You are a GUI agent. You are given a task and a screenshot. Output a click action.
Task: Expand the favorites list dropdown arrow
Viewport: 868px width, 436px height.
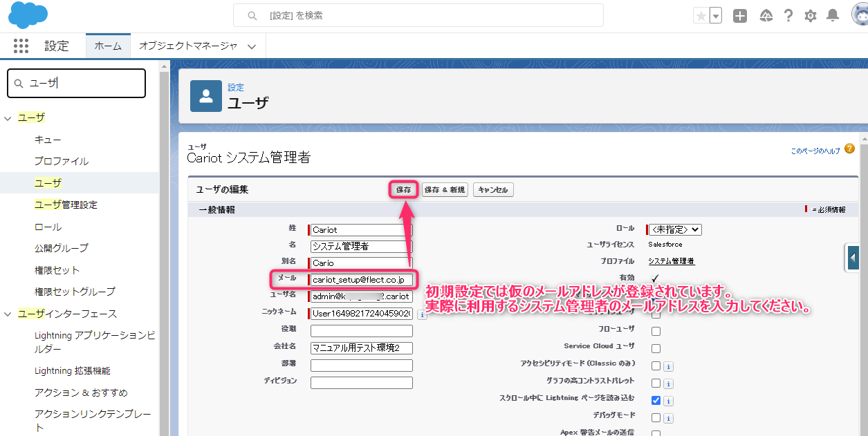pyautogui.click(x=716, y=16)
